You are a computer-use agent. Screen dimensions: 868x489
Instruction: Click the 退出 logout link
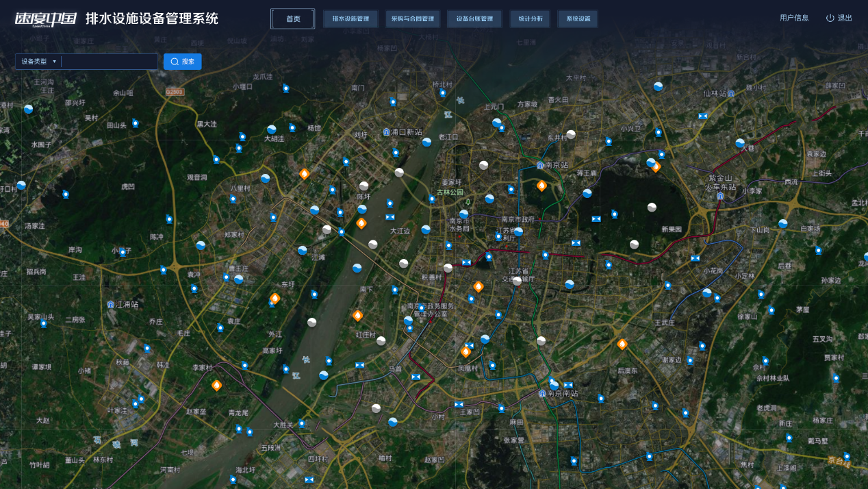coord(839,18)
